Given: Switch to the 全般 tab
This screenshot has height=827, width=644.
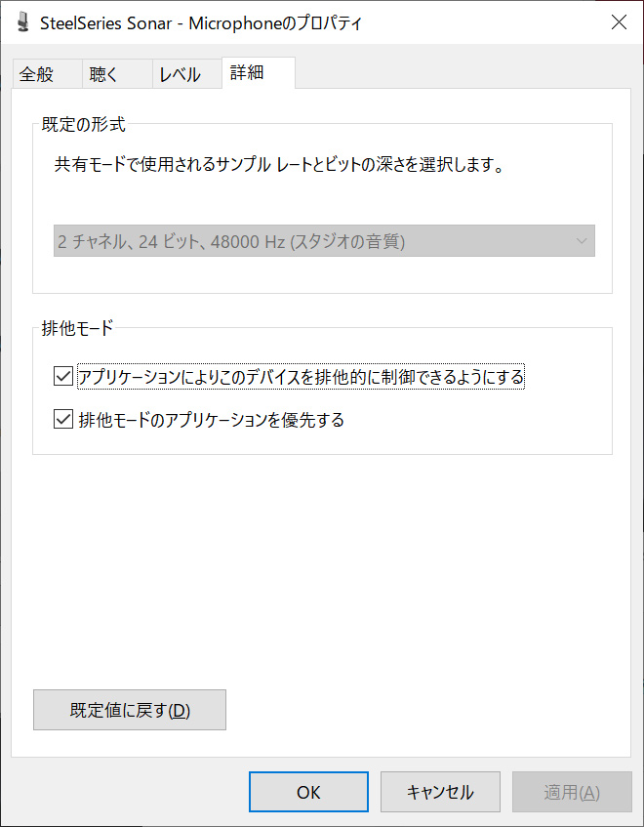Looking at the screenshot, I should click(36, 74).
